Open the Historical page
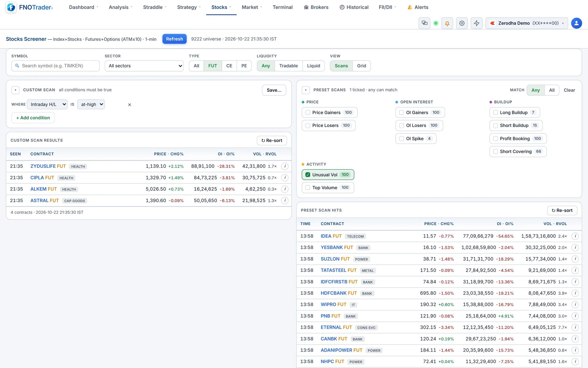 point(354,7)
